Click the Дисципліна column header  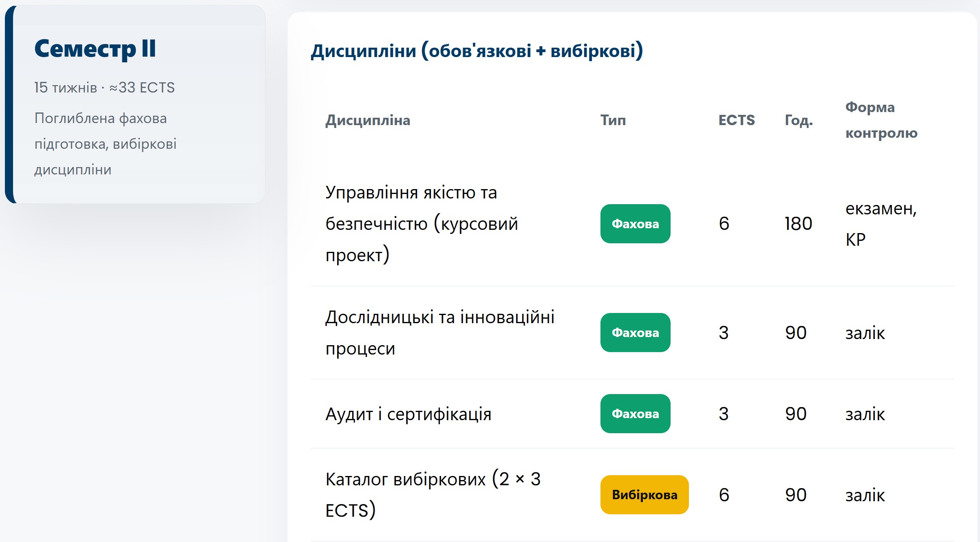[368, 120]
